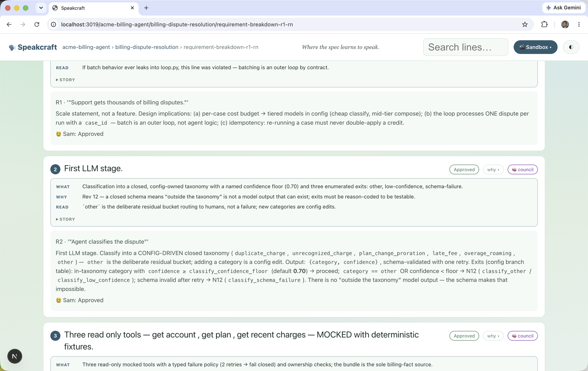This screenshot has height=371, width=588.
Task: Open council for Three read only tools
Action: [x=523, y=336]
